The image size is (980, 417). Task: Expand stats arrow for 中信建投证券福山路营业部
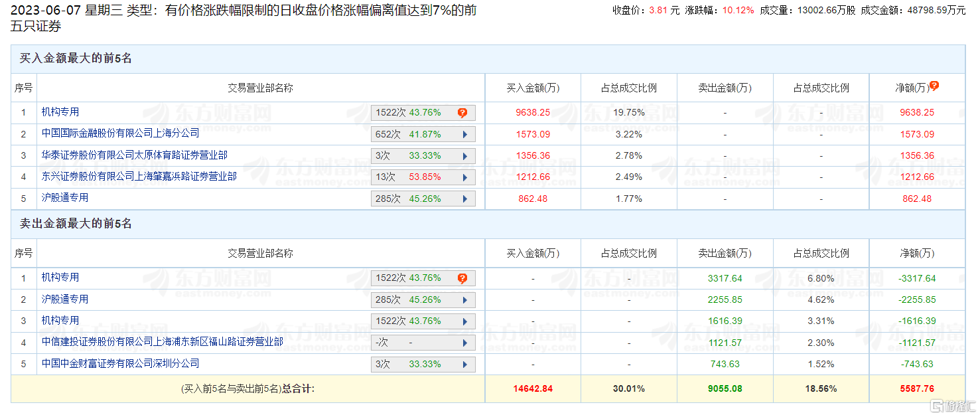(x=465, y=343)
